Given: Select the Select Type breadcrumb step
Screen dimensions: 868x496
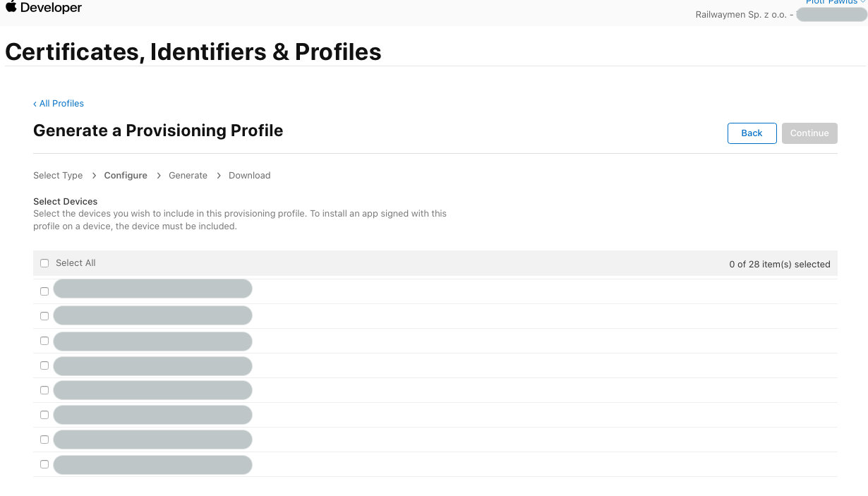Looking at the screenshot, I should click(58, 176).
